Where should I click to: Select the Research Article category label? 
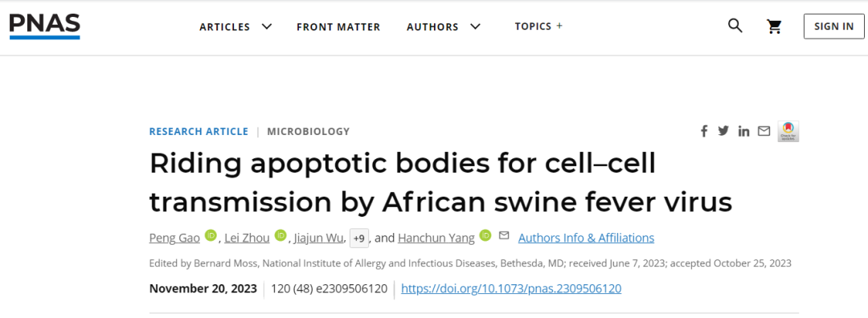tap(199, 132)
